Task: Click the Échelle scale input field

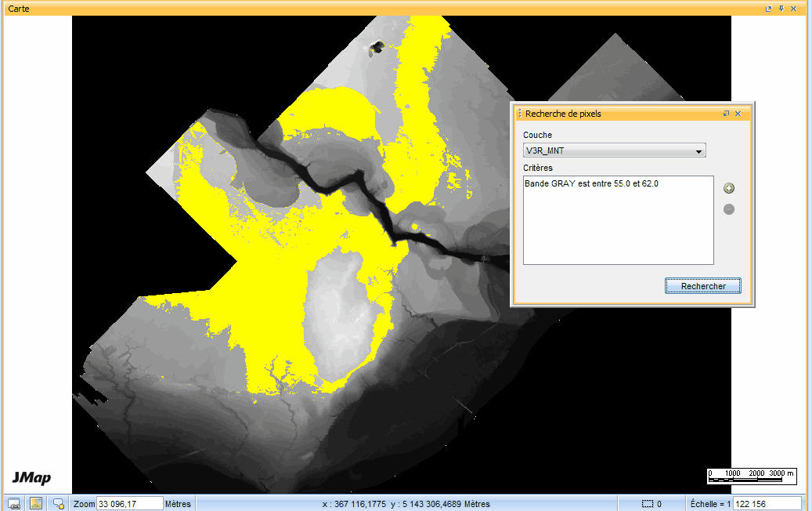Action: (767, 503)
